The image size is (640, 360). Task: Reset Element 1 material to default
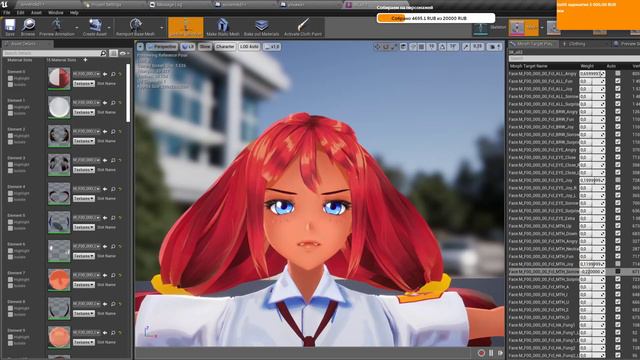click(120, 103)
